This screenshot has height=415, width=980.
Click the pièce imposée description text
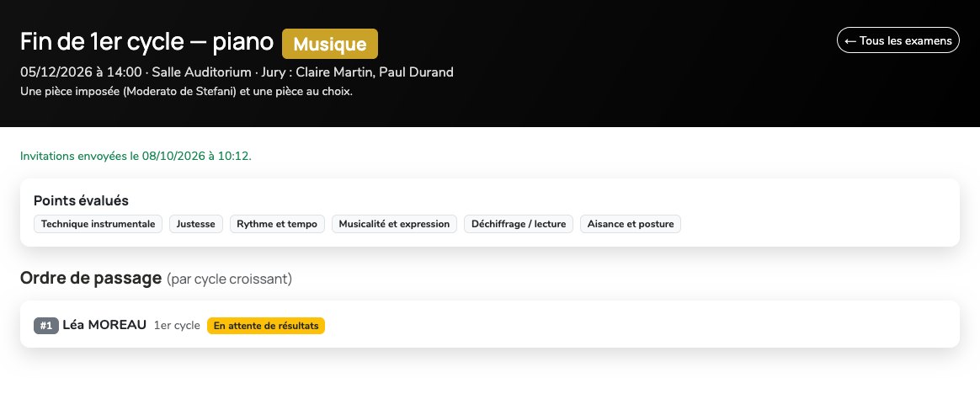click(x=186, y=92)
